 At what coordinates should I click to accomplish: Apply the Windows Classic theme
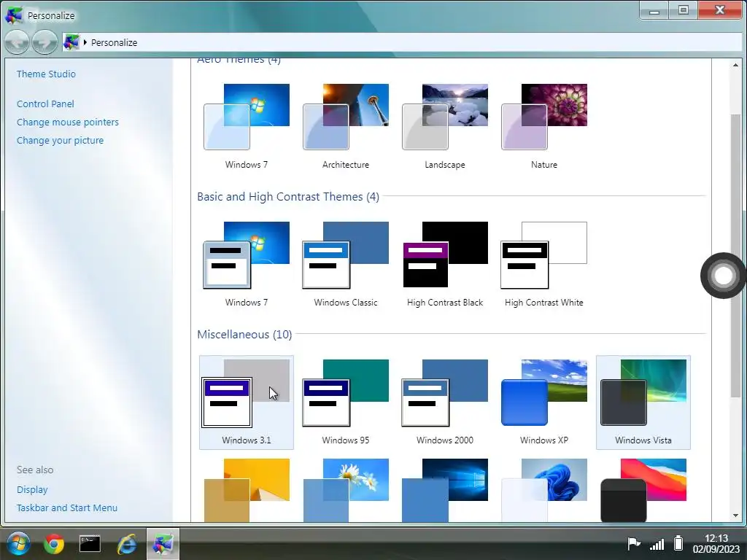[x=345, y=264]
